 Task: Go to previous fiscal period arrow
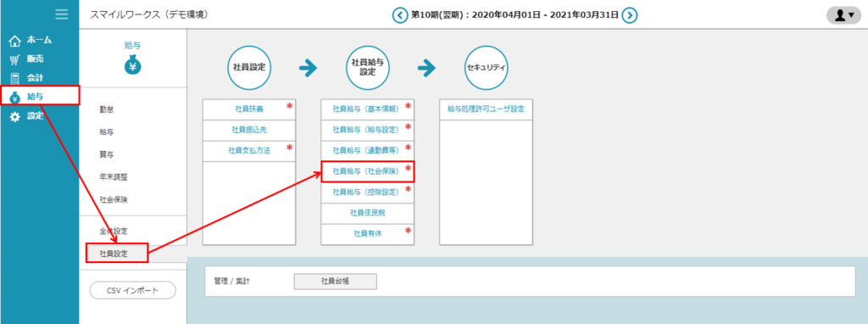pyautogui.click(x=400, y=15)
